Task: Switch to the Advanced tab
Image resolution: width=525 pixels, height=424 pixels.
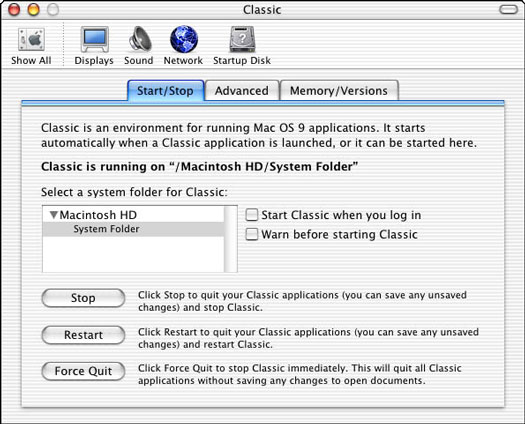Action: point(242,90)
